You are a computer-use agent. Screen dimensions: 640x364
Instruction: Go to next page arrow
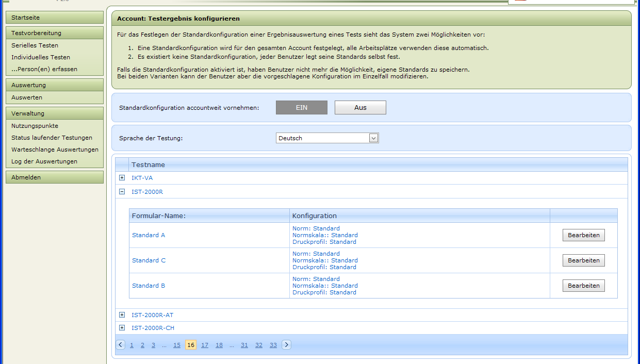tap(286, 345)
